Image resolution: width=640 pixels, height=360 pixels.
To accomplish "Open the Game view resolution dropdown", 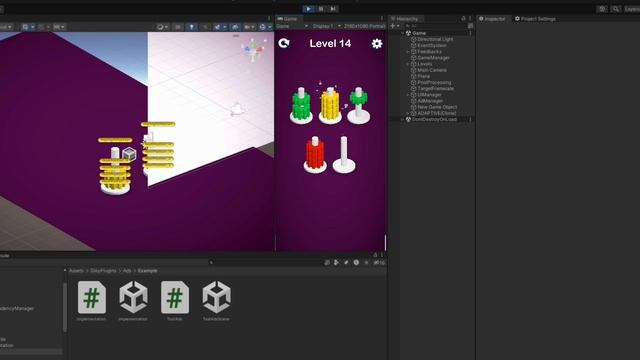I will 364,26.
